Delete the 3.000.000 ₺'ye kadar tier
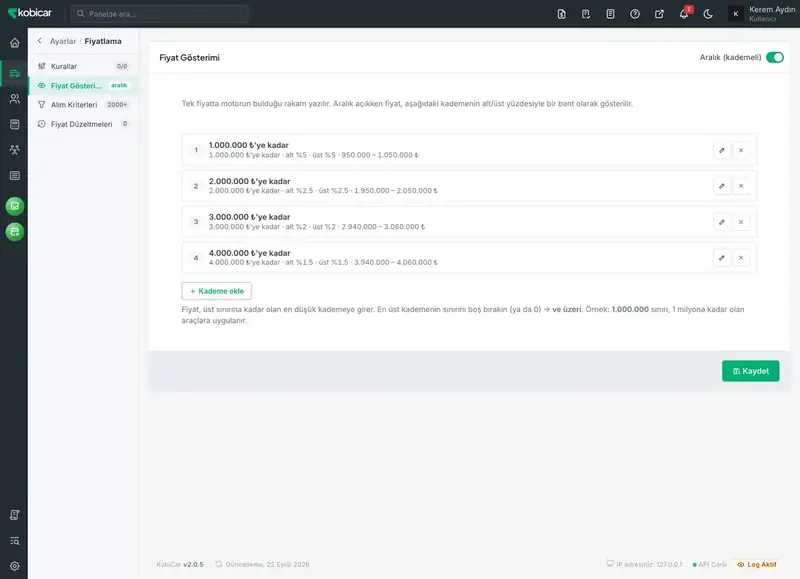Image resolution: width=800 pixels, height=579 pixels. click(741, 222)
